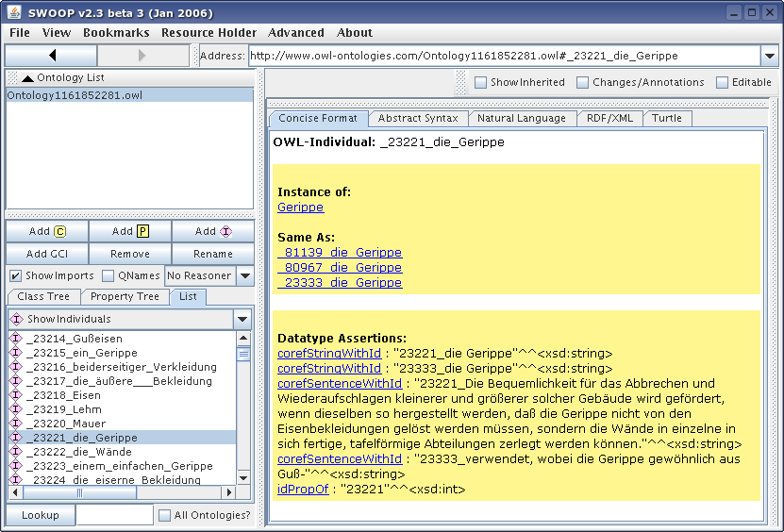Open the Bookmarks menu
The width and height of the screenshot is (784, 532).
click(x=116, y=33)
